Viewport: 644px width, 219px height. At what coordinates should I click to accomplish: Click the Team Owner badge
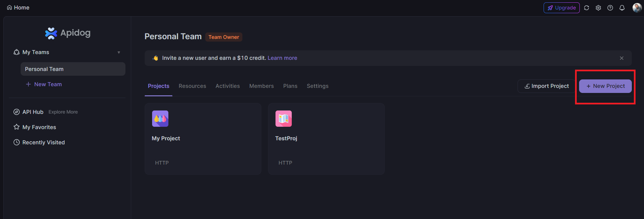point(224,37)
